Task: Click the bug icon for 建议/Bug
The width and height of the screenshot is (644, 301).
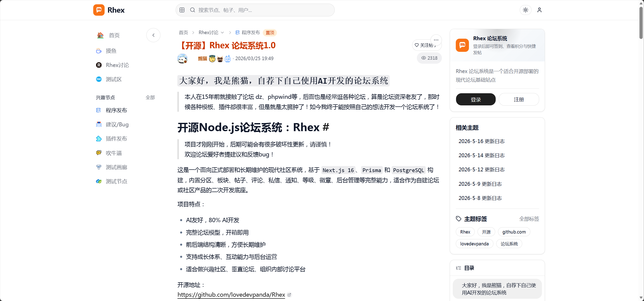Action: click(99, 125)
